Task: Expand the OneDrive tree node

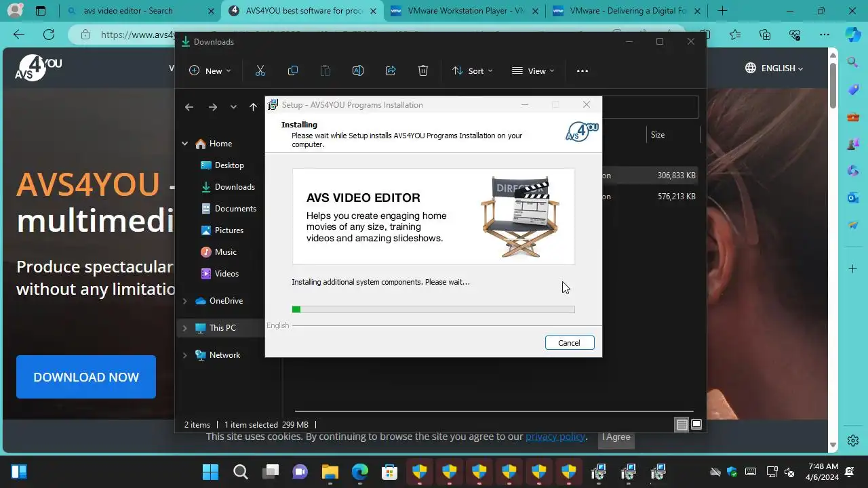Action: [184, 301]
